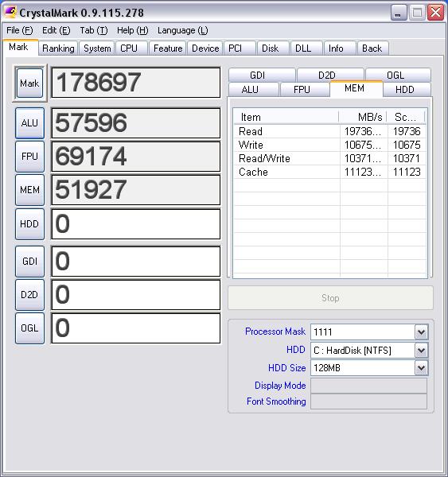
Task: Open the File menu
Action: tap(19, 30)
